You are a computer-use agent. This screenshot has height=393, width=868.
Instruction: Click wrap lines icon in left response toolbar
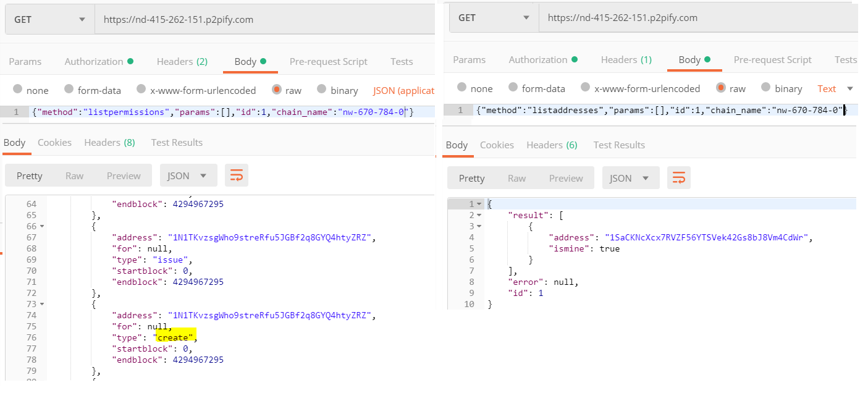(x=237, y=175)
